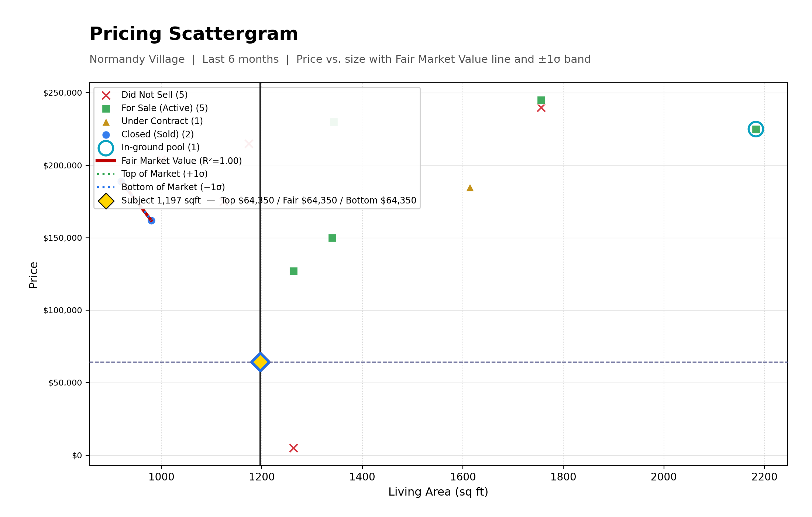Screen dimensions: 812x517
Task: Click the $150,000 y-axis tick label
Action: (63, 238)
